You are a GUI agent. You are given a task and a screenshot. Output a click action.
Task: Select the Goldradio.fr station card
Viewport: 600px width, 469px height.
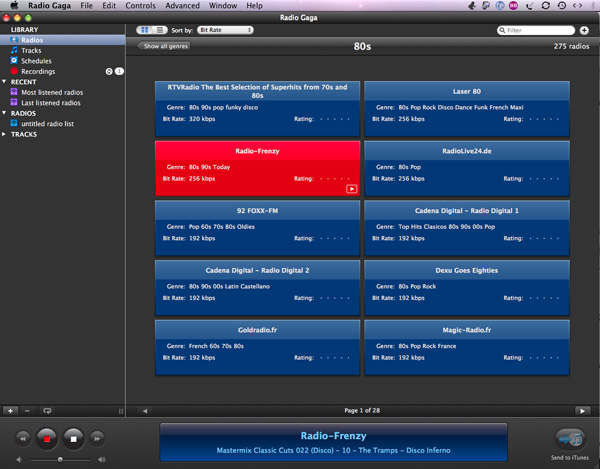pyautogui.click(x=258, y=347)
